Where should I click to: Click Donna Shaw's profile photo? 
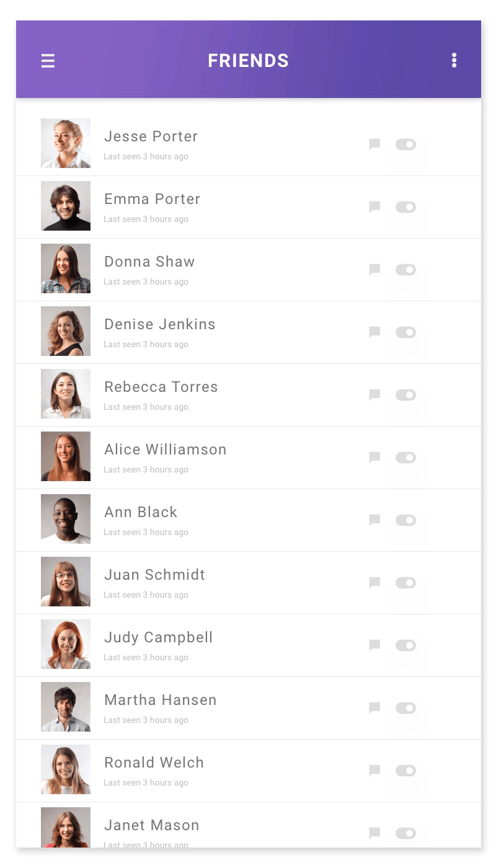66,268
